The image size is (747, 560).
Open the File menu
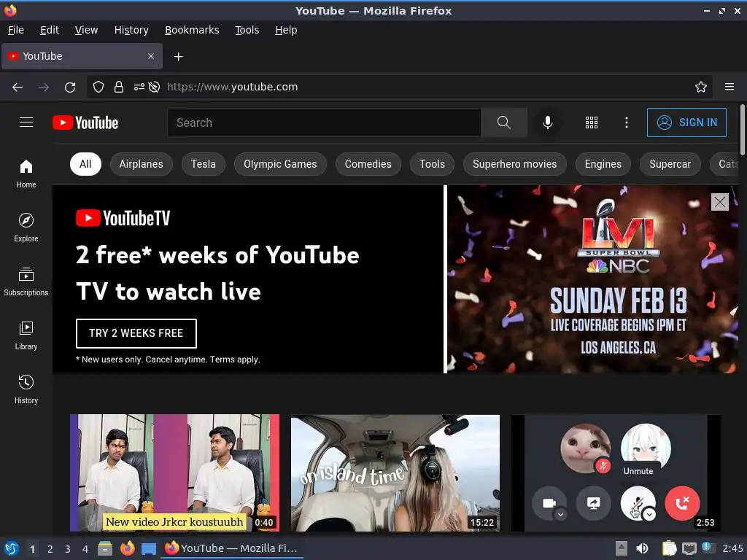[x=16, y=30]
